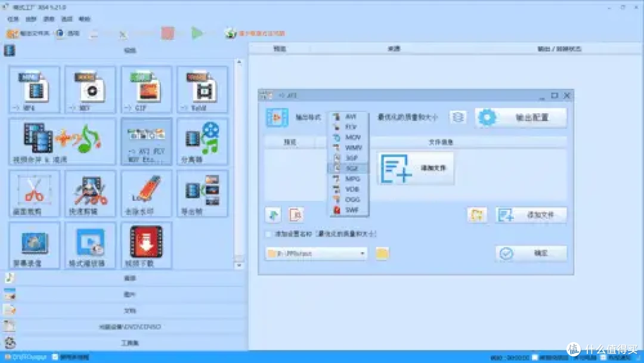Screen dimensions: 644x363
Task: Open the Skin menu in menu bar
Action: click(x=31, y=19)
